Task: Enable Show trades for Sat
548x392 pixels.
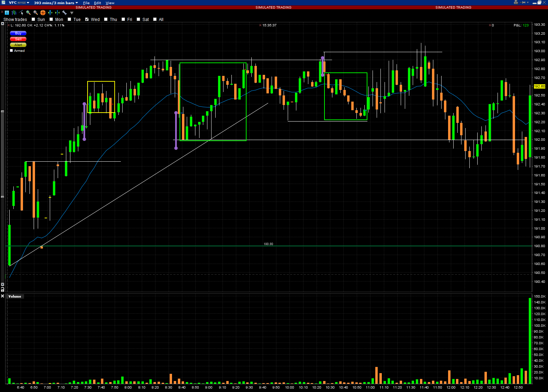Action: [x=138, y=19]
